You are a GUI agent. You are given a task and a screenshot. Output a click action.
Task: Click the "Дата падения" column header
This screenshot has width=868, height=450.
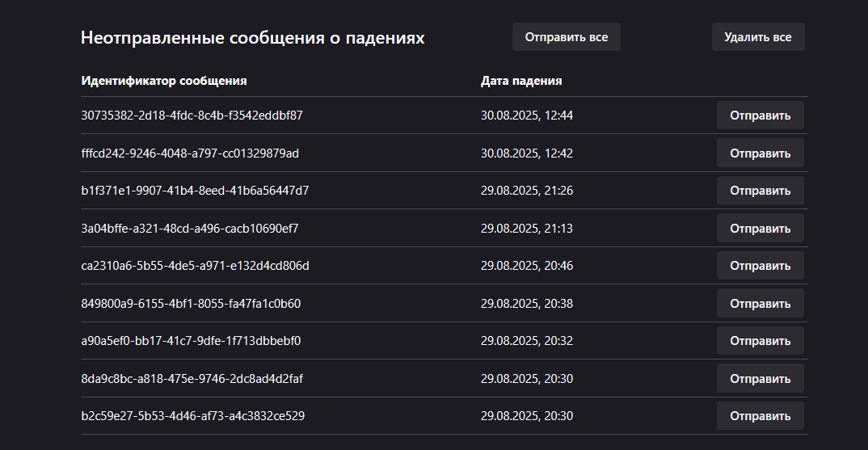[521, 81]
